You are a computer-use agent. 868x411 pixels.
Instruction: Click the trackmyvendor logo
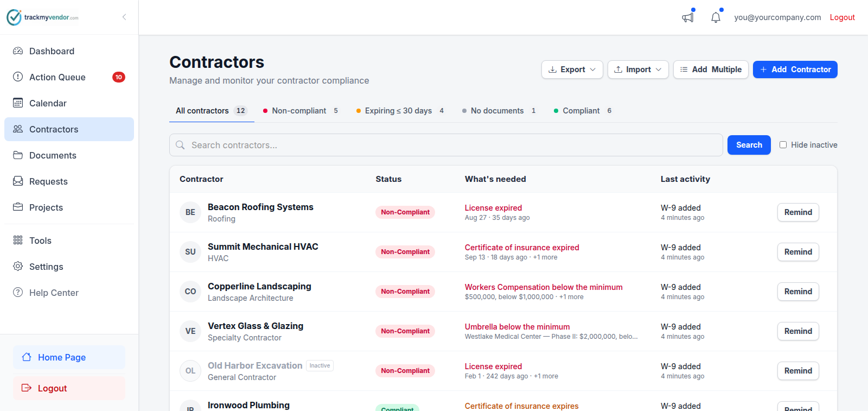point(42,17)
